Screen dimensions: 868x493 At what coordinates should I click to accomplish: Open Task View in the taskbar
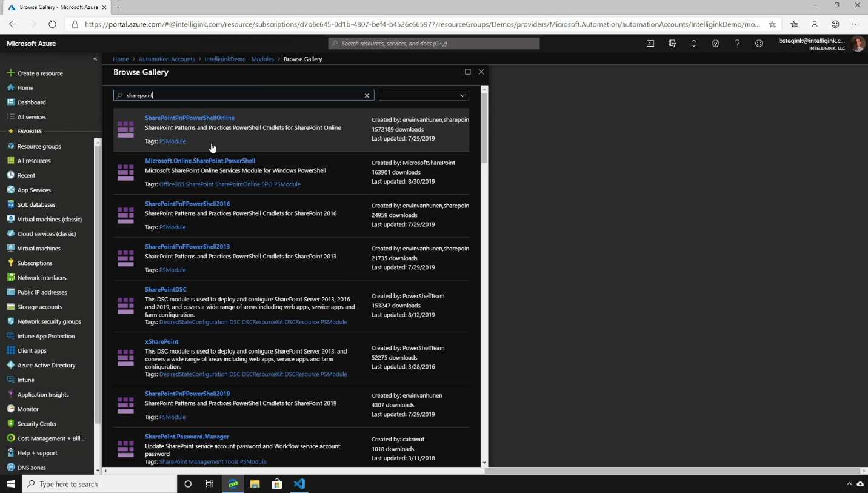[210, 484]
